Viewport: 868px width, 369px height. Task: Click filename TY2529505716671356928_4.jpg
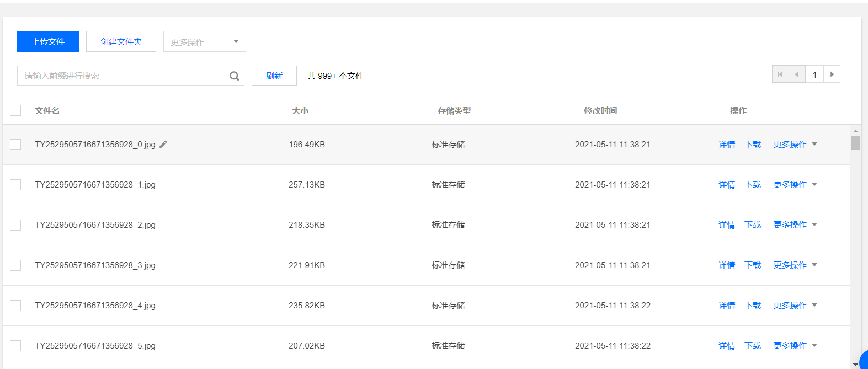coord(95,306)
